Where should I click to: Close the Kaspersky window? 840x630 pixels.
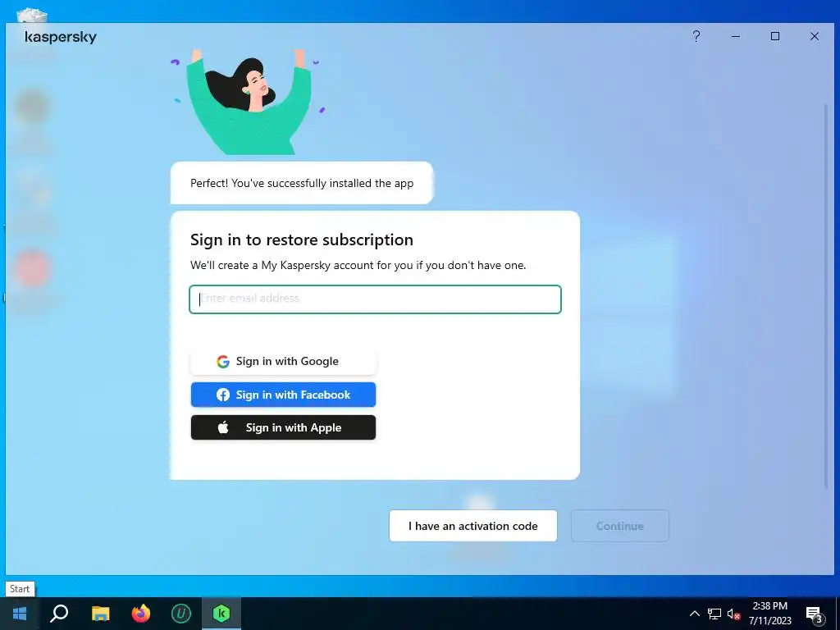815,36
